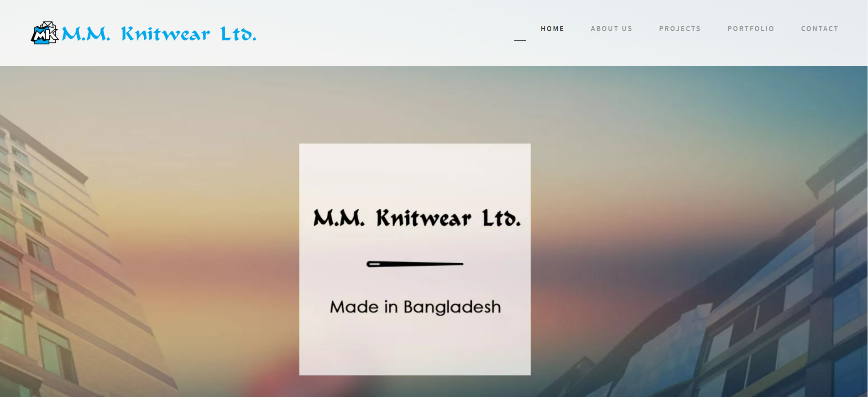Open the Contact page link
The image size is (868, 397).
[820, 28]
